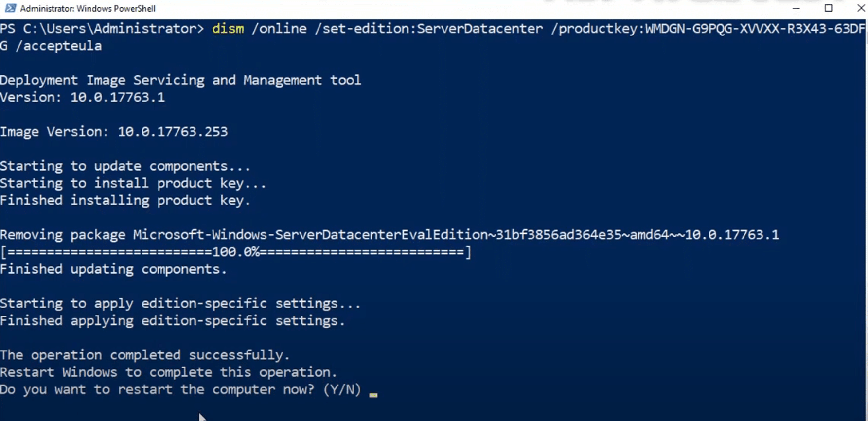Click the blinking console input cursor
The width and height of the screenshot is (868, 421).
coord(373,395)
